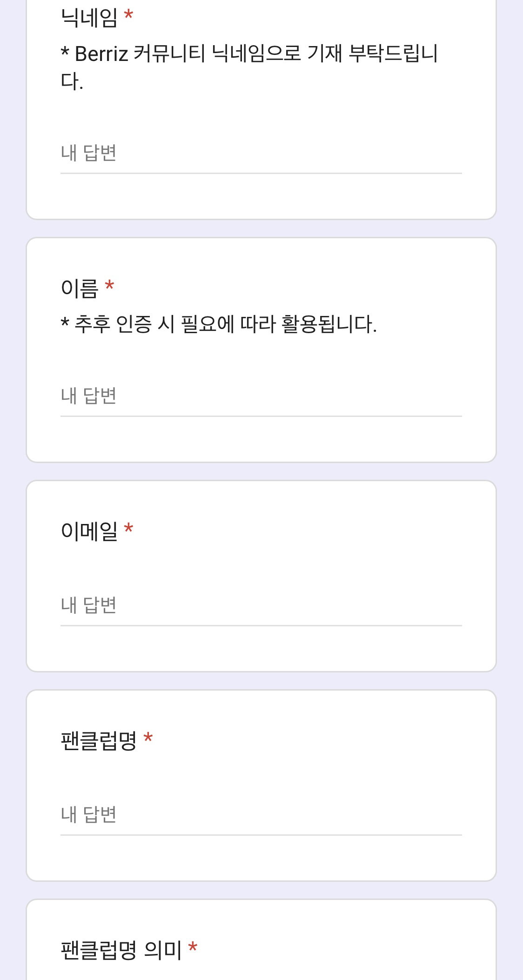Tap the 내 답변 placeholder under 닉네임
This screenshot has width=523, height=980.
click(88, 153)
